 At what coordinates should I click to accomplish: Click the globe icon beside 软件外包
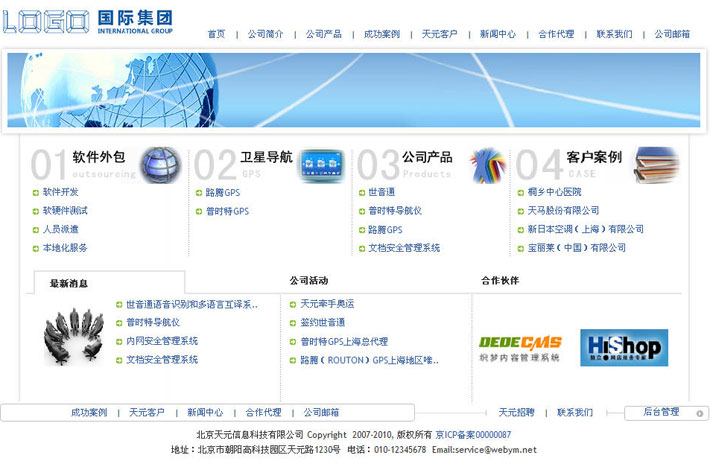point(160,165)
